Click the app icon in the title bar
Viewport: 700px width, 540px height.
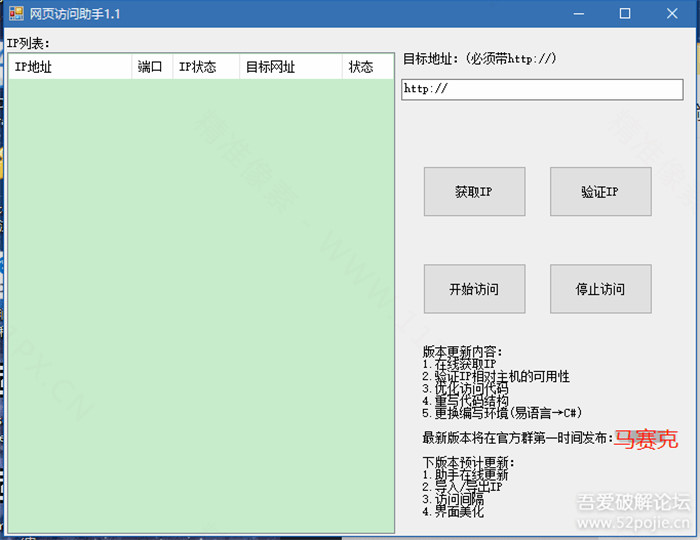tap(13, 14)
